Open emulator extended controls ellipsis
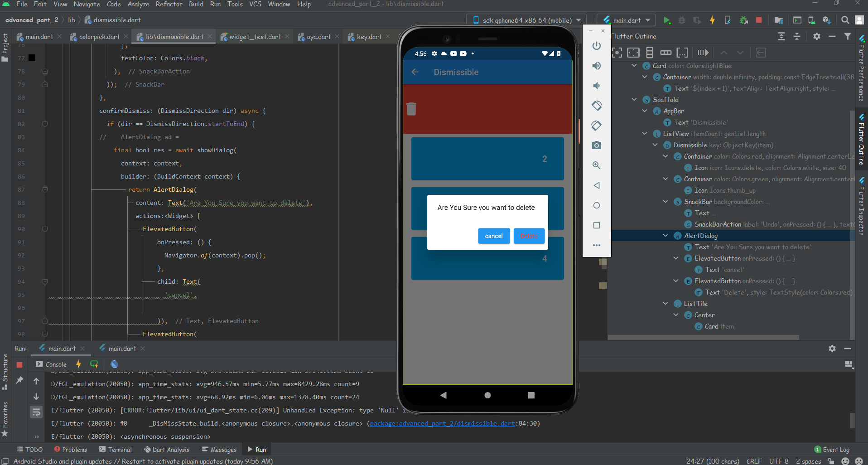868x465 pixels. pyautogui.click(x=597, y=245)
